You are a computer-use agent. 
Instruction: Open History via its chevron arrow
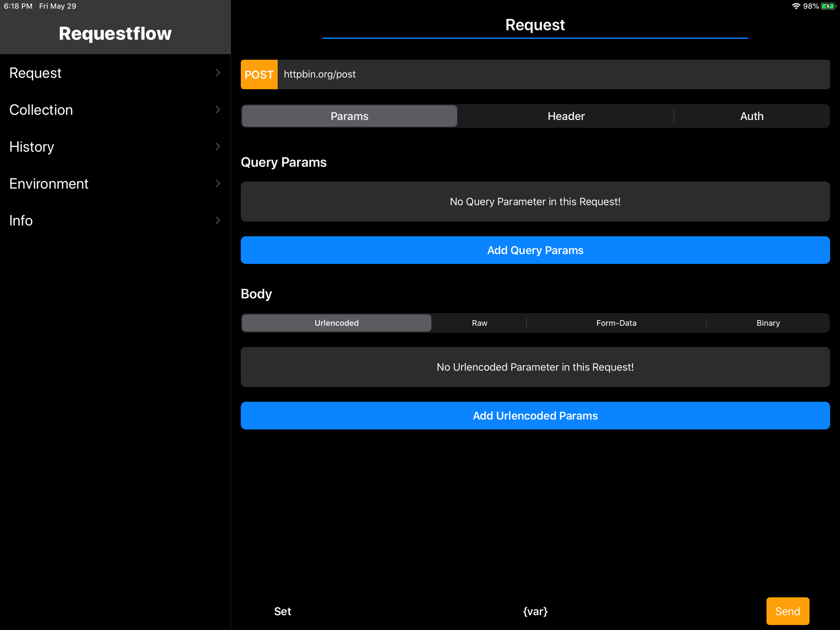218,147
